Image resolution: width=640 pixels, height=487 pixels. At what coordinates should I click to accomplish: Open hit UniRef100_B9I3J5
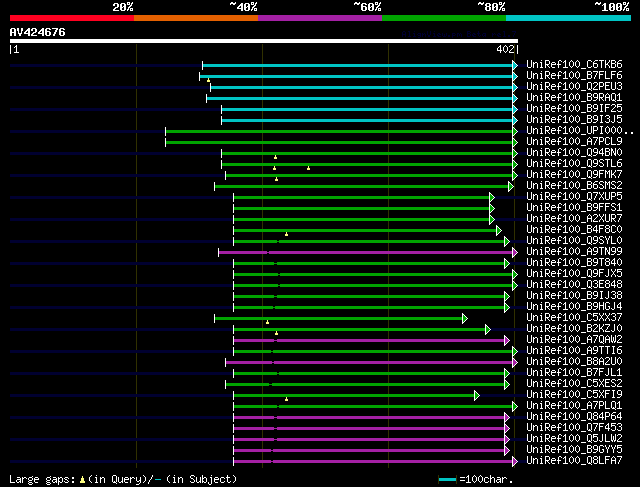point(574,120)
